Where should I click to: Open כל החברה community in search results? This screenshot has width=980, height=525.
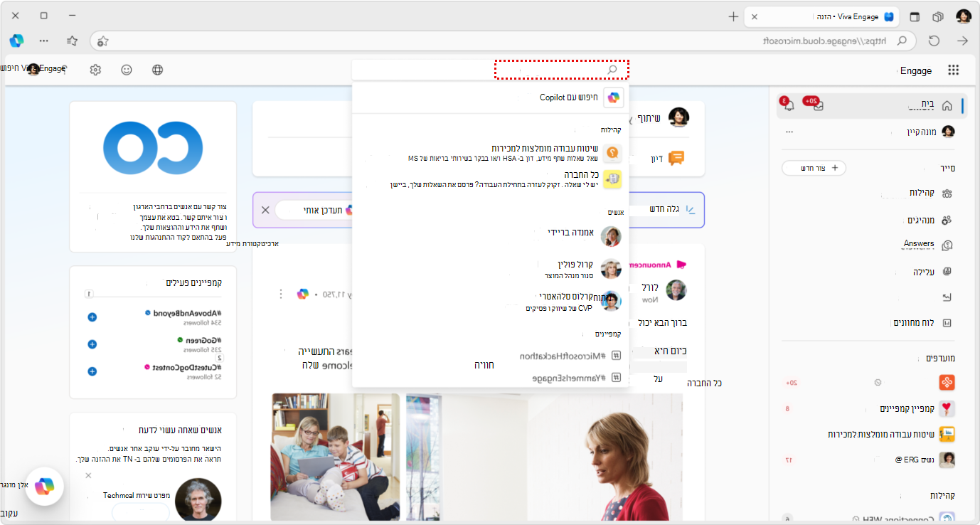(x=490, y=179)
